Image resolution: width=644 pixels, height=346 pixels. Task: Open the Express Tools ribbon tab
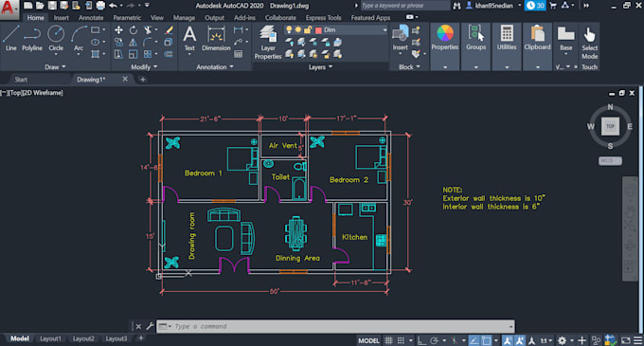(x=323, y=18)
